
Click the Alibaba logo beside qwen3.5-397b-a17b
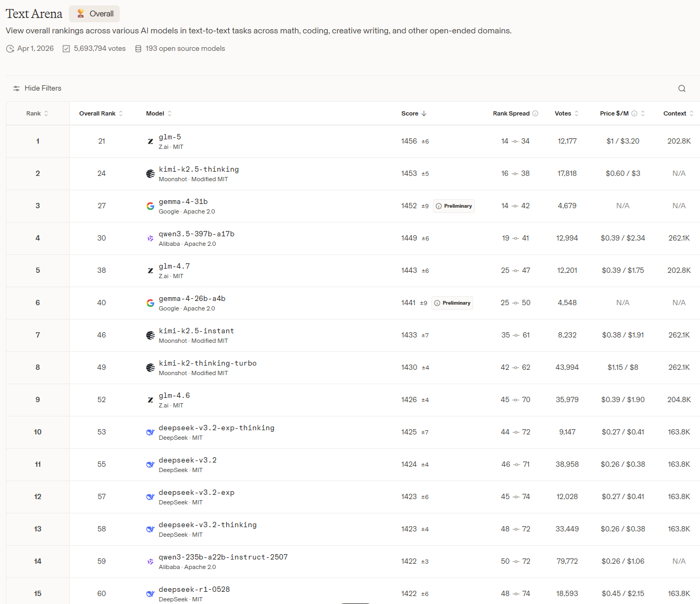(150, 238)
